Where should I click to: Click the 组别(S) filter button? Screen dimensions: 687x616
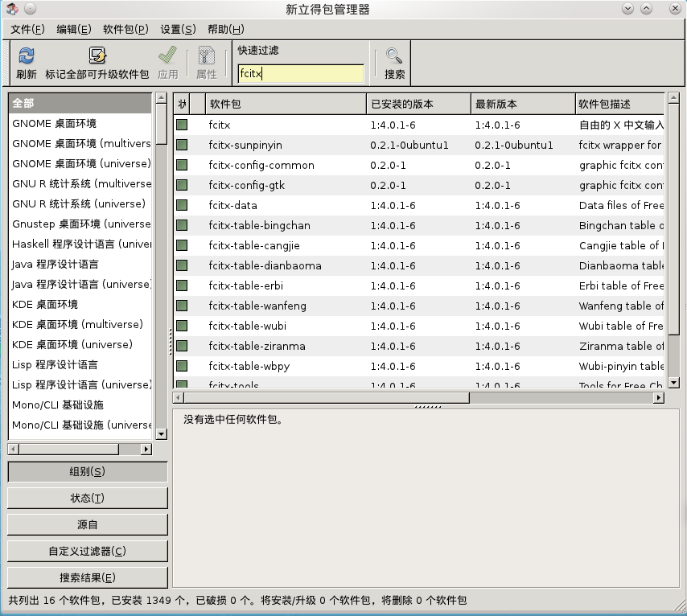(x=88, y=472)
